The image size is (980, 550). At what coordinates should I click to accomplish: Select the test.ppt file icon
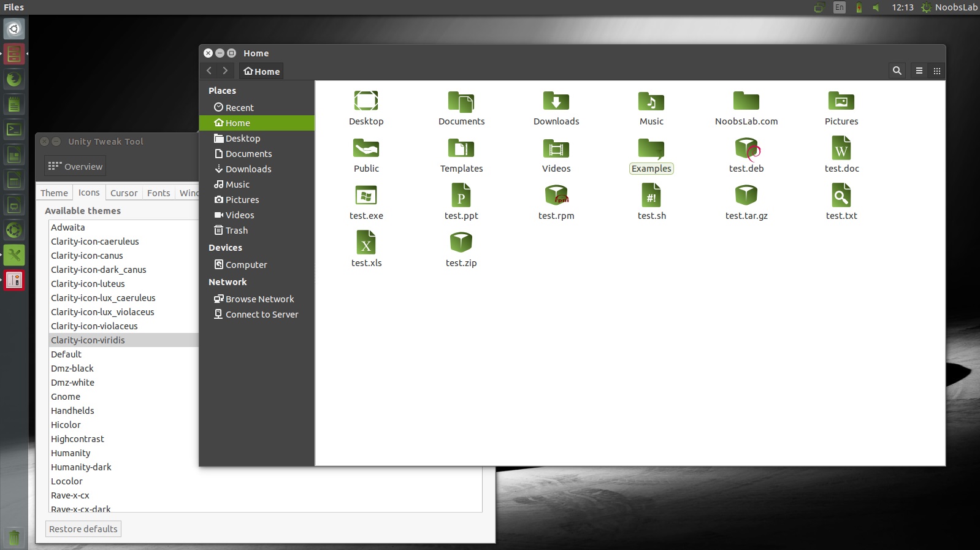click(x=461, y=195)
